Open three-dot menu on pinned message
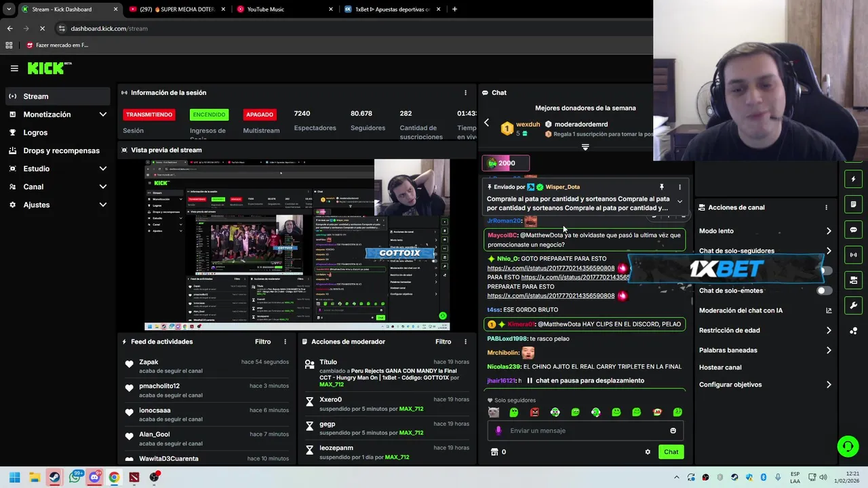This screenshot has height=488, width=868. click(679, 187)
